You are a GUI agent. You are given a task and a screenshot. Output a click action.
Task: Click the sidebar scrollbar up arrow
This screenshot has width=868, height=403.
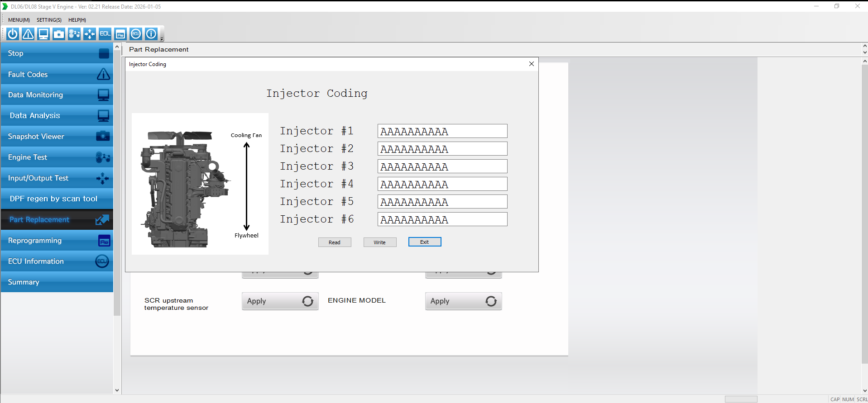point(117,47)
